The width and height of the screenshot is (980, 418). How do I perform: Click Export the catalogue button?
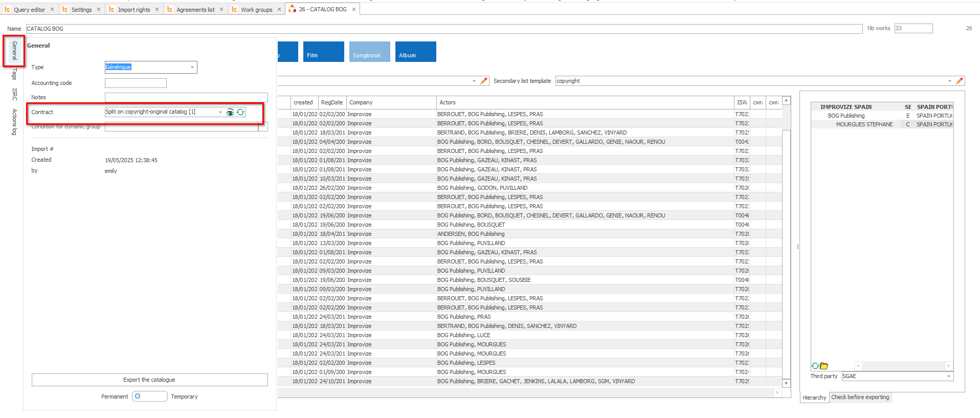pos(149,380)
